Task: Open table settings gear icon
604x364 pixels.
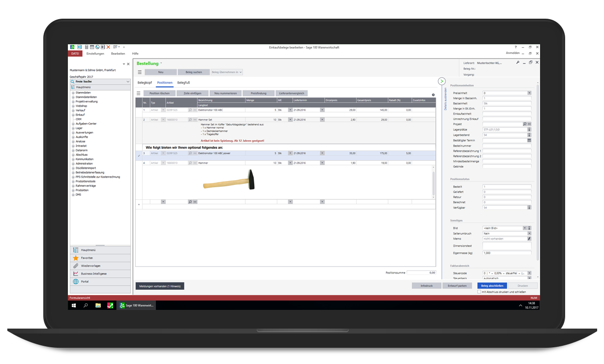Action: (433, 95)
